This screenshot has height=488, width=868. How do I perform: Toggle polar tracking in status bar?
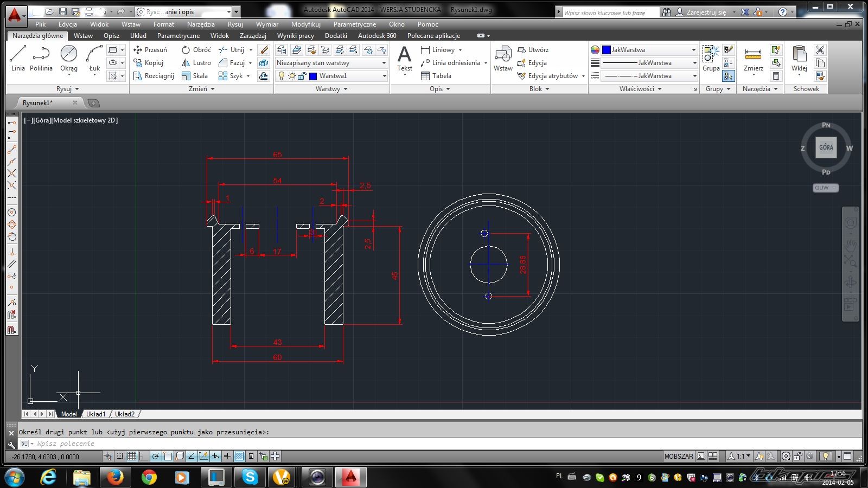(x=156, y=456)
